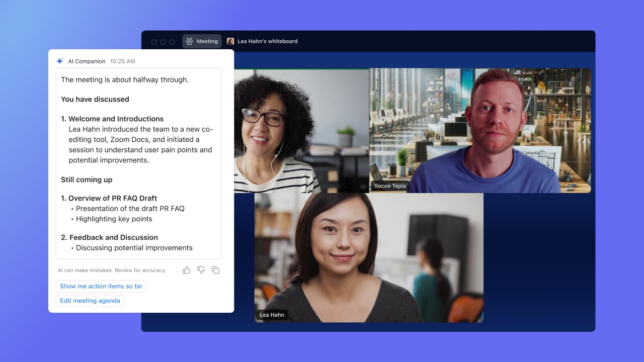
Task: Open Lea Hahn's whiteboard tab
Action: (x=263, y=41)
